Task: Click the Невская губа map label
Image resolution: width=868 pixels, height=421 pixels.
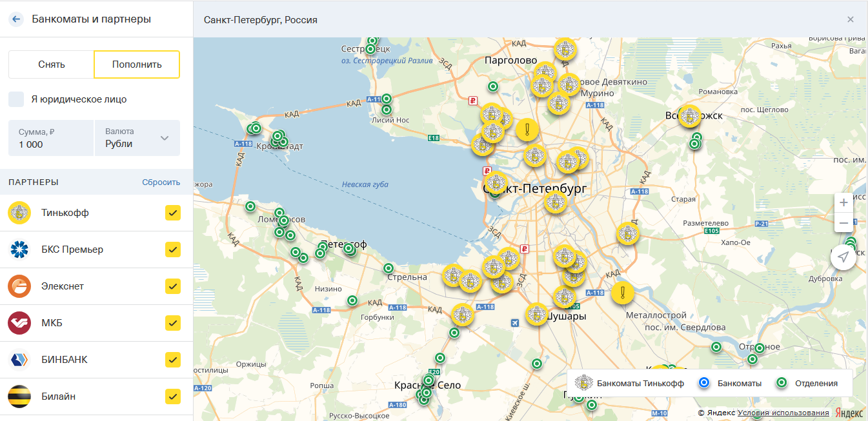Action: [x=365, y=184]
